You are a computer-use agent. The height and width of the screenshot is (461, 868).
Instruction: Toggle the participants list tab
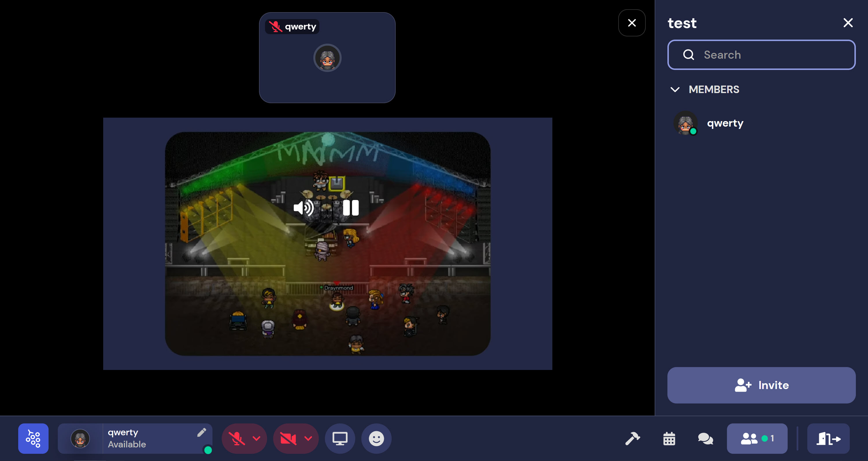tap(757, 438)
